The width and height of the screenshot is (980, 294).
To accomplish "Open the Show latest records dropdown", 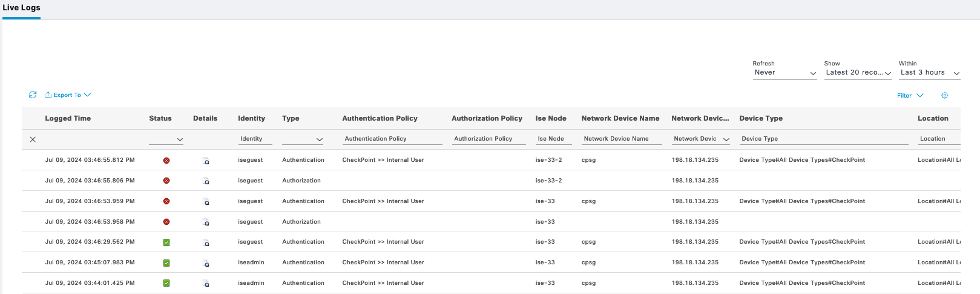I will [x=858, y=73].
